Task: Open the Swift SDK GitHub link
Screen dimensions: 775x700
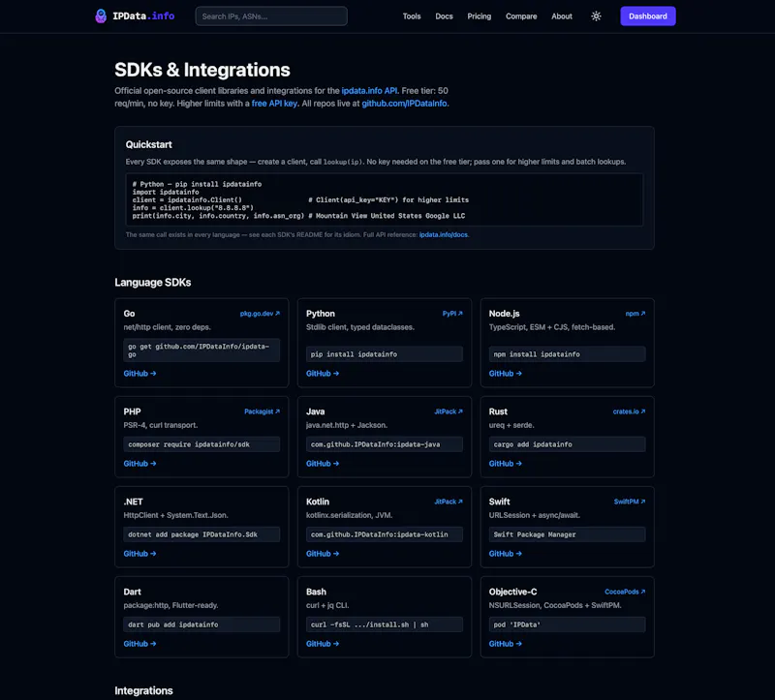Action: (505, 554)
